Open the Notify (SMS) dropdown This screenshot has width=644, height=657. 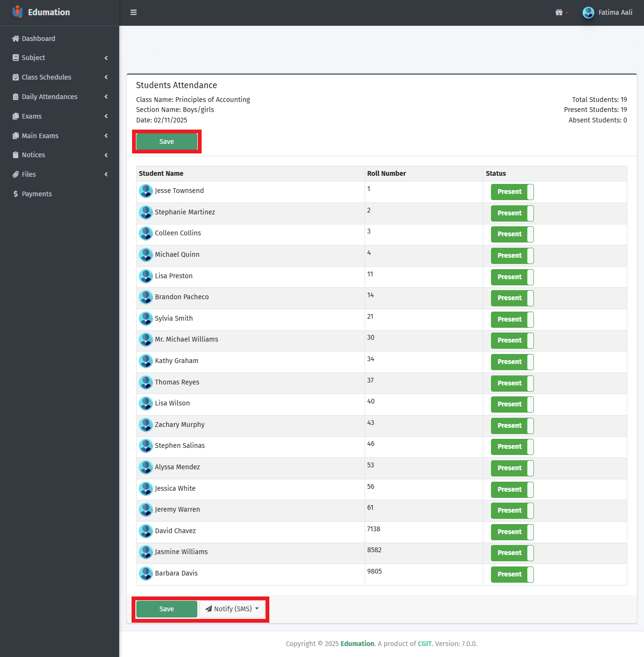click(232, 609)
